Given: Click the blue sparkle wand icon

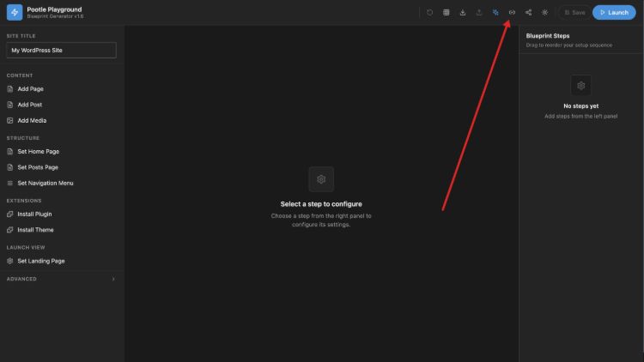Looking at the screenshot, I should 495,12.
